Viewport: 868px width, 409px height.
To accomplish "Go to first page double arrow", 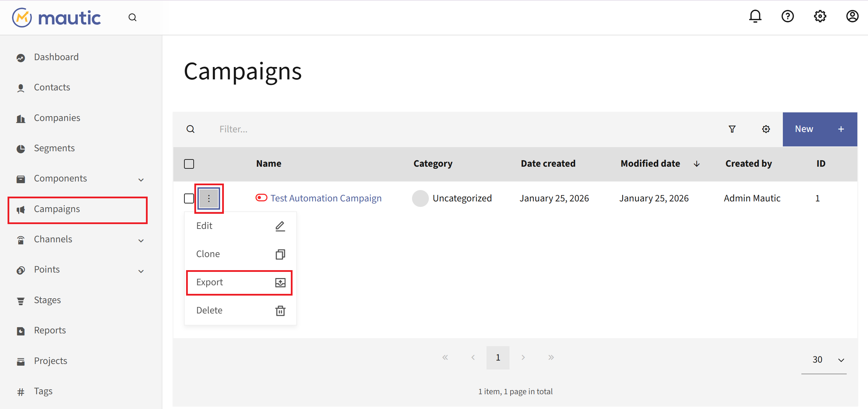I will pyautogui.click(x=445, y=357).
